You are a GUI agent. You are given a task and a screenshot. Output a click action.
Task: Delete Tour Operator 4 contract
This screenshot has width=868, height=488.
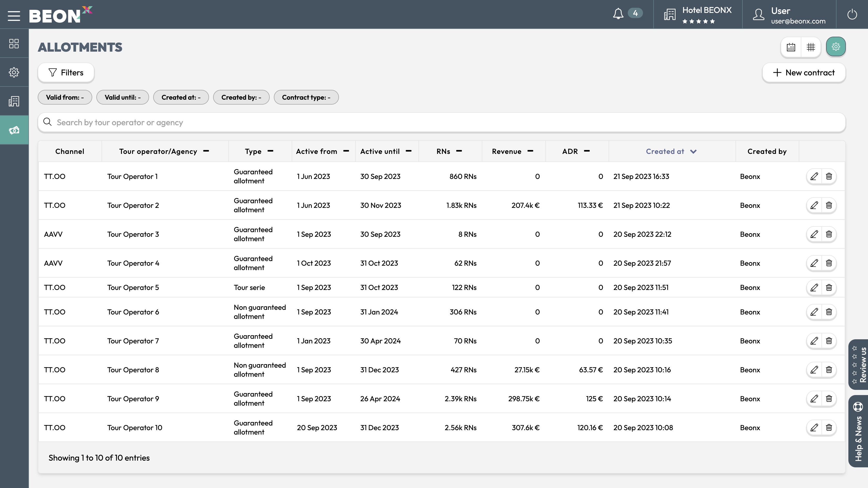click(829, 263)
